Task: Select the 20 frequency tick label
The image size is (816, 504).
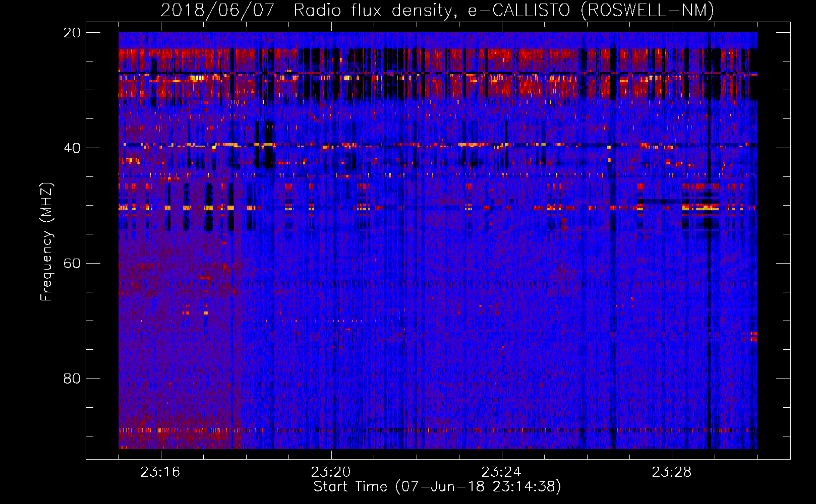Action: tap(72, 33)
